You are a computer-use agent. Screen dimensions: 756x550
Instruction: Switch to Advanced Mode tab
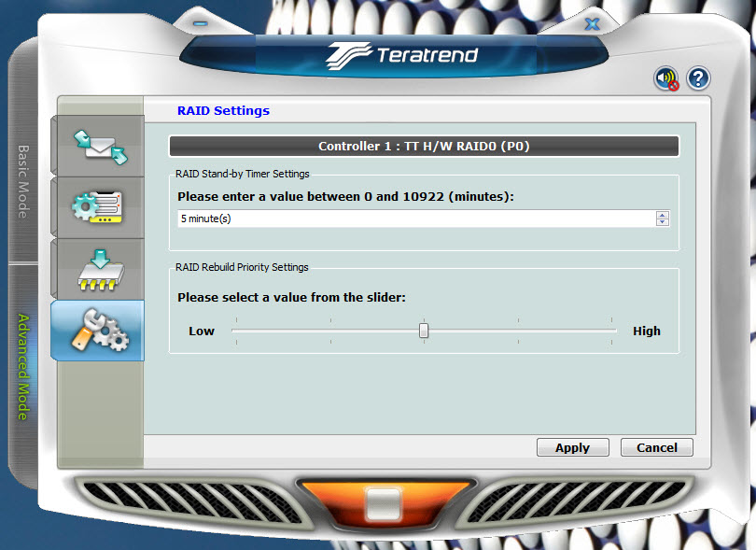pos(22,367)
